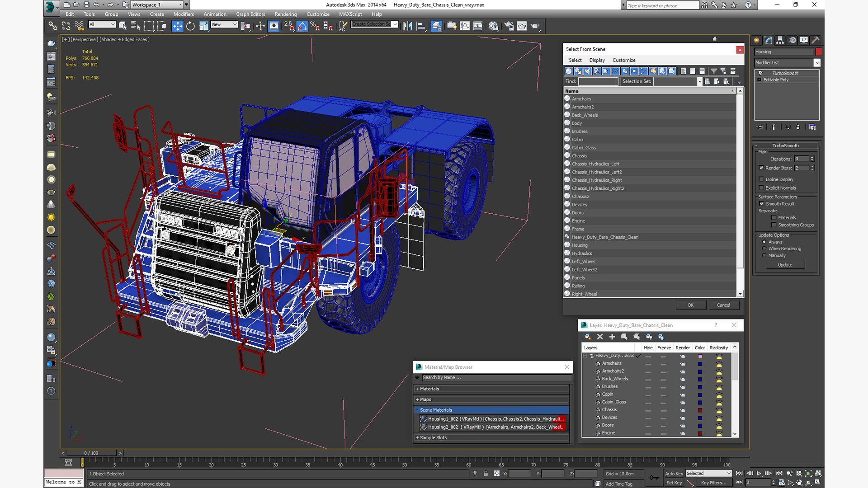Image resolution: width=868 pixels, height=488 pixels.
Task: Toggle the Auto Key button
Action: click(x=674, y=474)
